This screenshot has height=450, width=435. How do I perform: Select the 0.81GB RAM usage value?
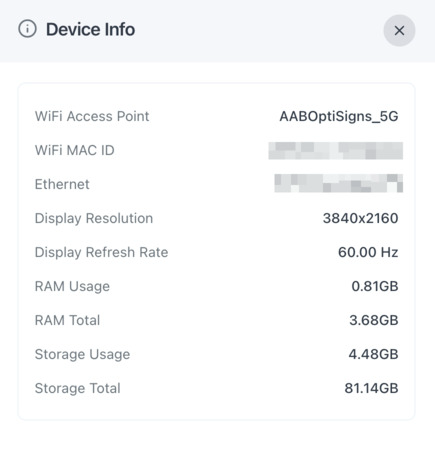coord(375,286)
